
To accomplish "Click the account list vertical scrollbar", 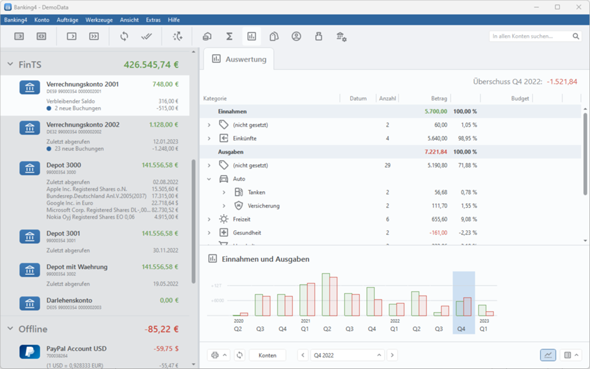I will coord(193,221).
